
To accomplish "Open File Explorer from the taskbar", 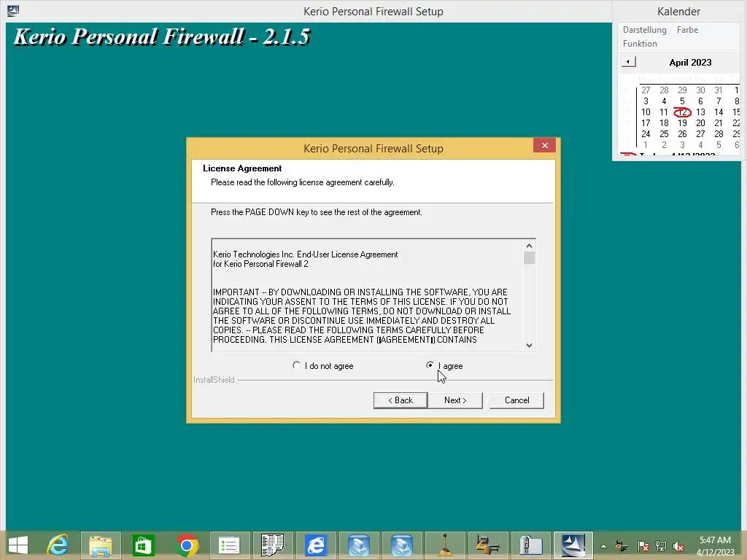I will tap(101, 545).
